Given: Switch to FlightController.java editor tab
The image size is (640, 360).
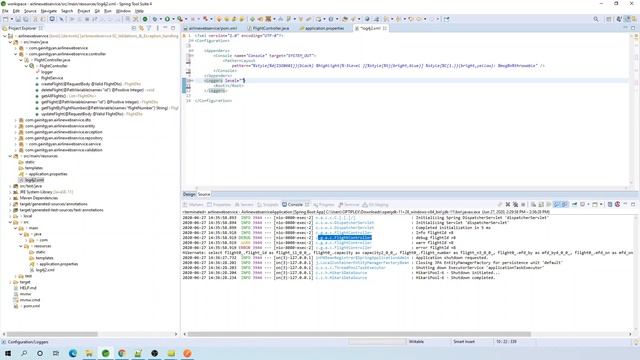Looking at the screenshot, I should (270, 28).
